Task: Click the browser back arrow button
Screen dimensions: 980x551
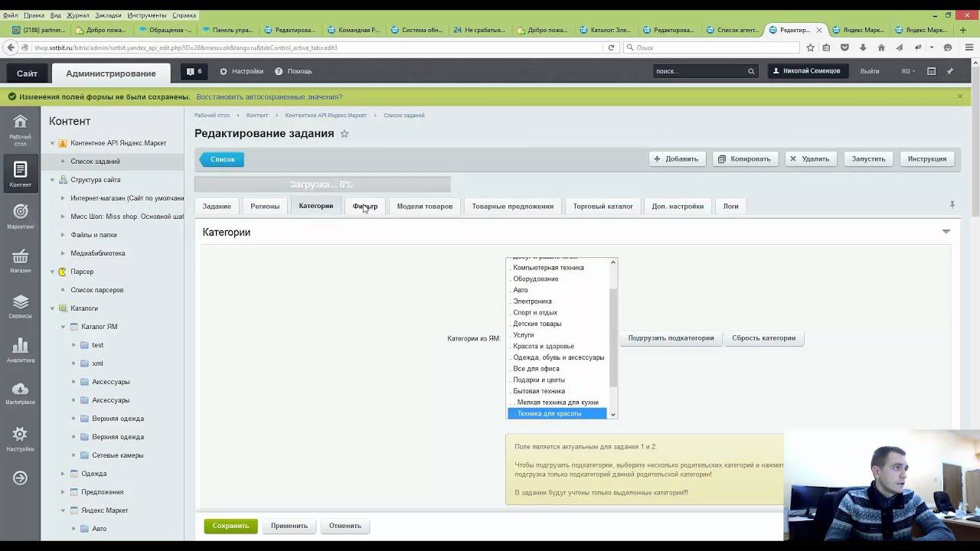Action: pyautogui.click(x=11, y=47)
